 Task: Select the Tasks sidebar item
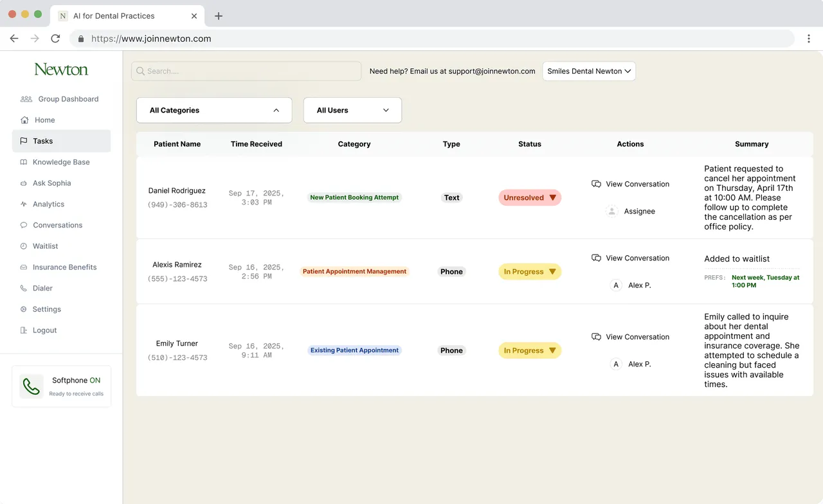tap(61, 141)
